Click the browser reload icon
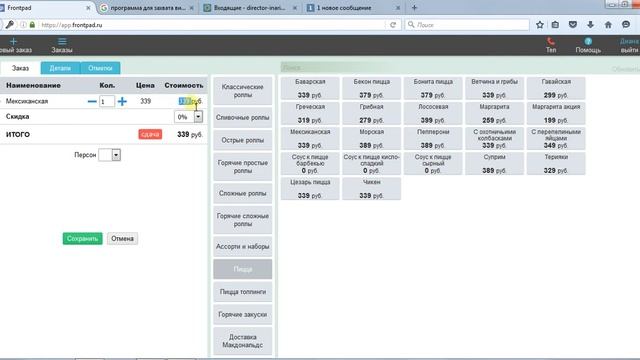 [x=393, y=25]
